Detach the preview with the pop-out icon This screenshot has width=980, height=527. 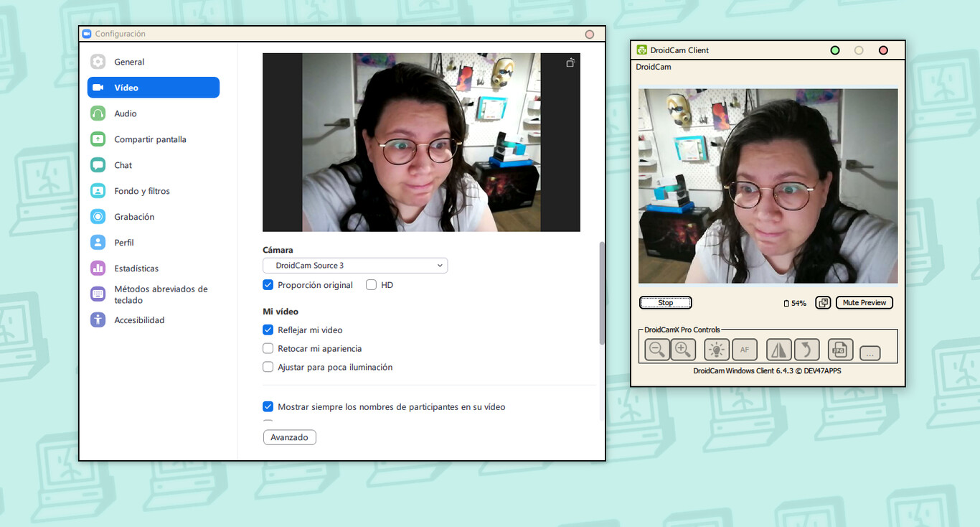pyautogui.click(x=822, y=302)
